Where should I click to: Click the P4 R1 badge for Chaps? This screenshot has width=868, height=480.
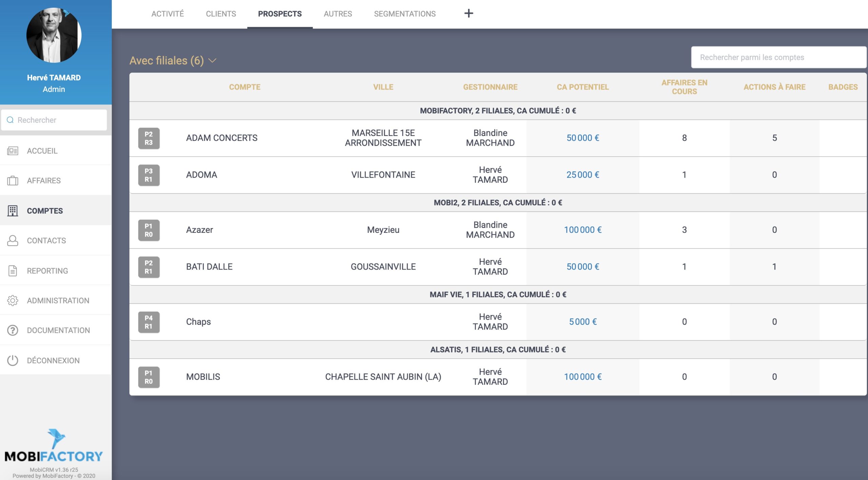[x=149, y=322]
